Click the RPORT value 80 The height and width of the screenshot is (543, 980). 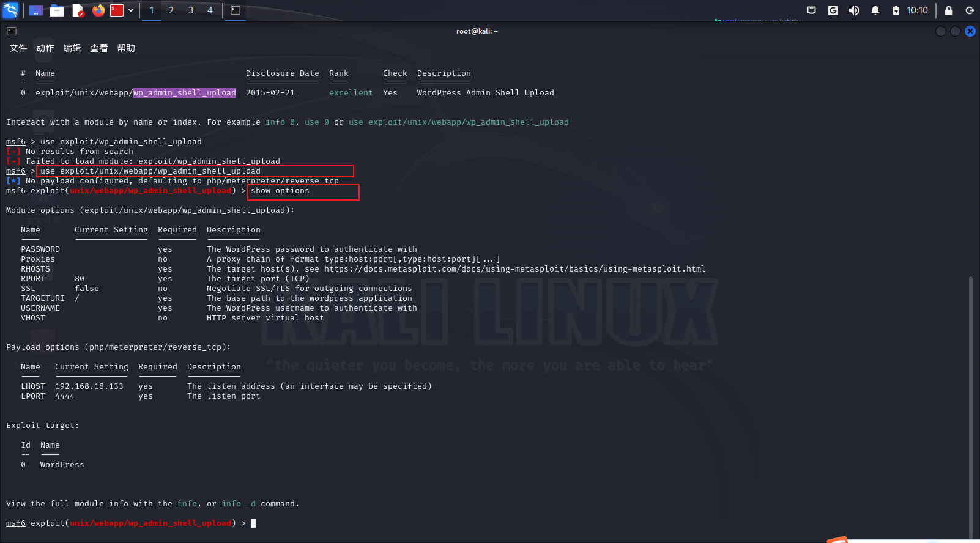80,279
